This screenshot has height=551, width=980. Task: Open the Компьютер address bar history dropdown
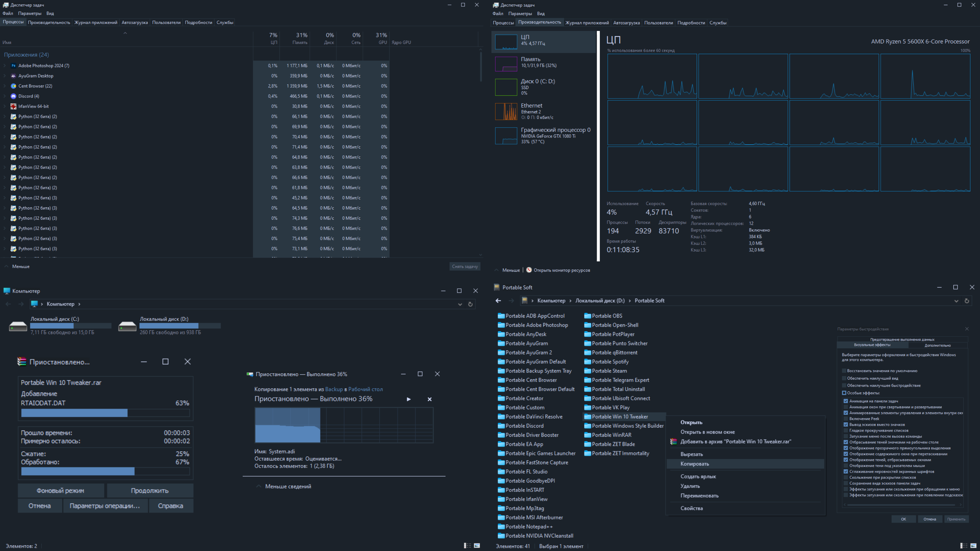(460, 304)
